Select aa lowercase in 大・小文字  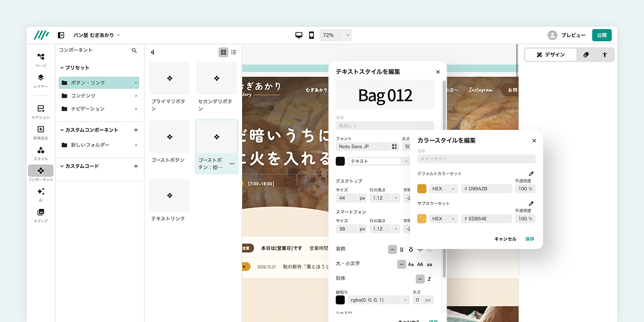coord(429,264)
